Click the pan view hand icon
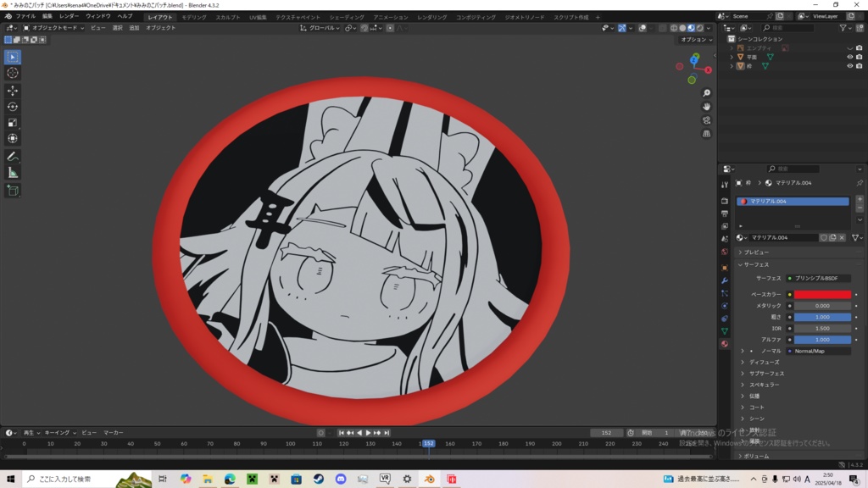868x488 pixels. [x=706, y=106]
